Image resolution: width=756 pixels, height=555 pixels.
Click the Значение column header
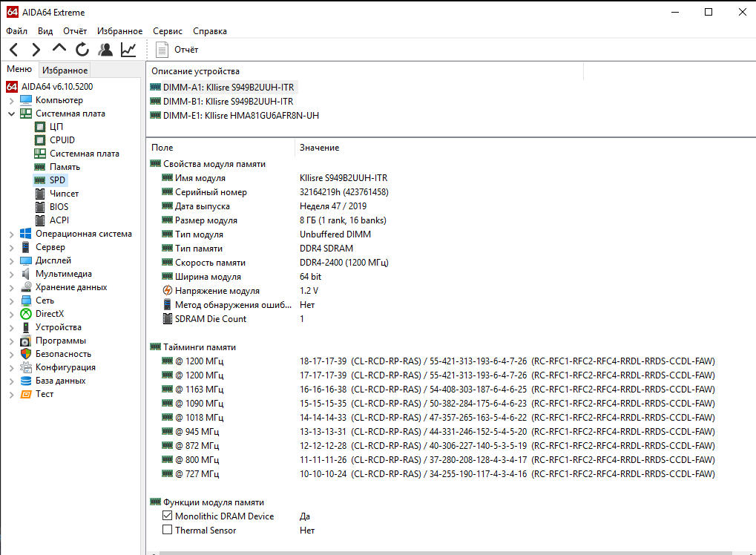(x=525, y=148)
